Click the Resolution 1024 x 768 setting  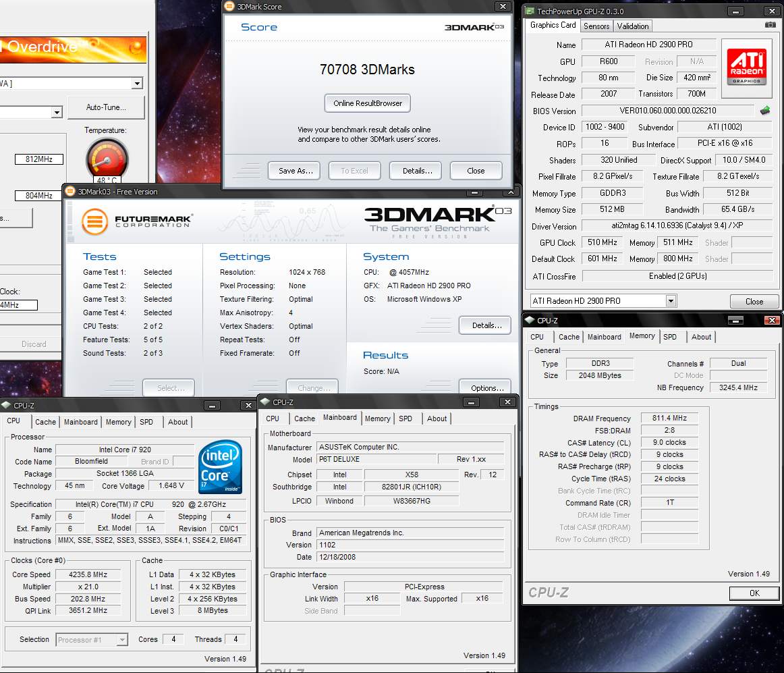pyautogui.click(x=306, y=272)
